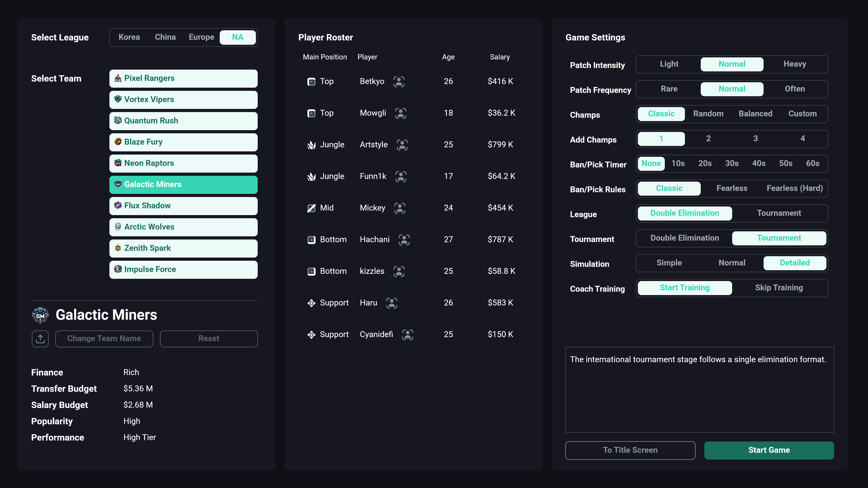Select the Impulse Force team

tap(183, 270)
